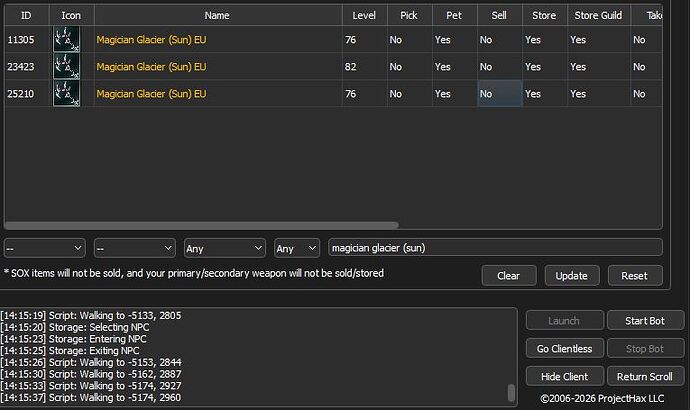Toggle the Sell value for item 11305
This screenshot has height=410, width=690.
pyautogui.click(x=499, y=40)
